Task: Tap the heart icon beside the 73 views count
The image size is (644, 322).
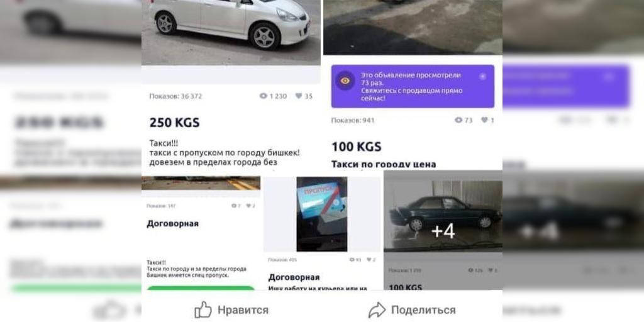Action: pos(485,120)
